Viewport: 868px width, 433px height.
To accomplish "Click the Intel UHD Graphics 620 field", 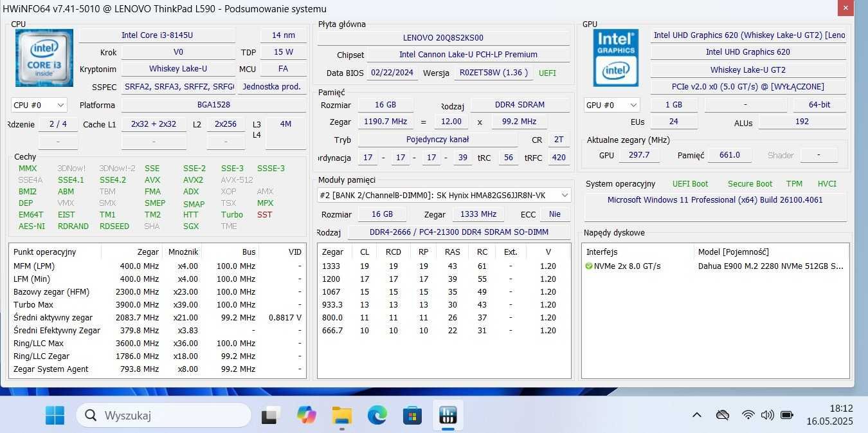I will coord(748,52).
